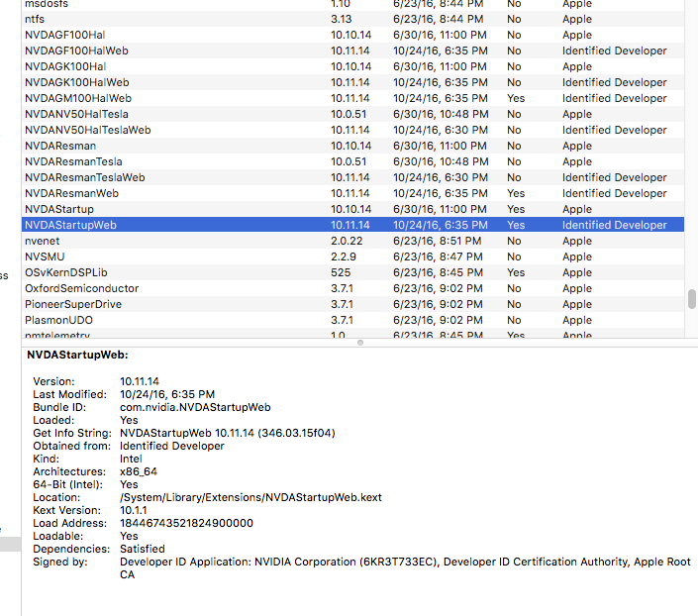Click the split pane divider handle dot
698x616 pixels.
[x=360, y=343]
